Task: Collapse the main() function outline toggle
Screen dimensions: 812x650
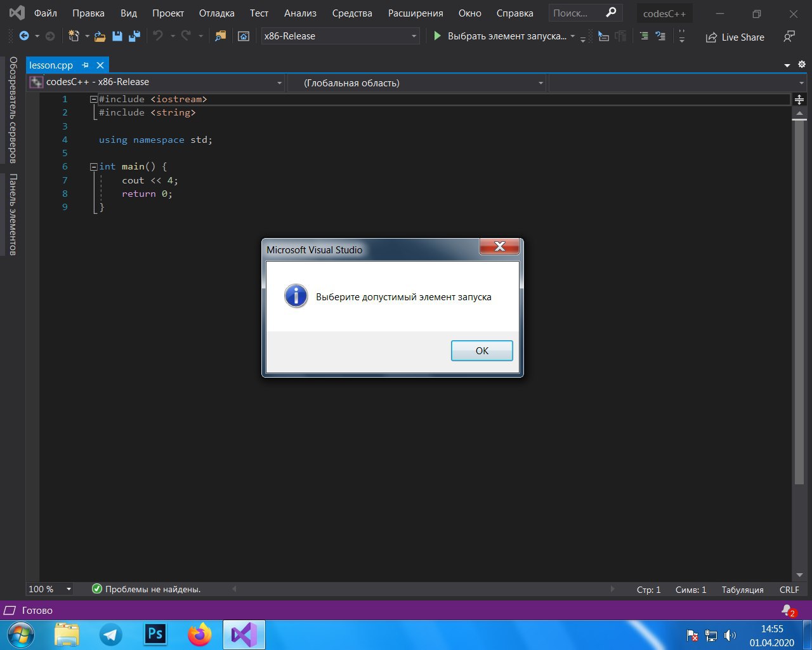Action: [x=94, y=167]
